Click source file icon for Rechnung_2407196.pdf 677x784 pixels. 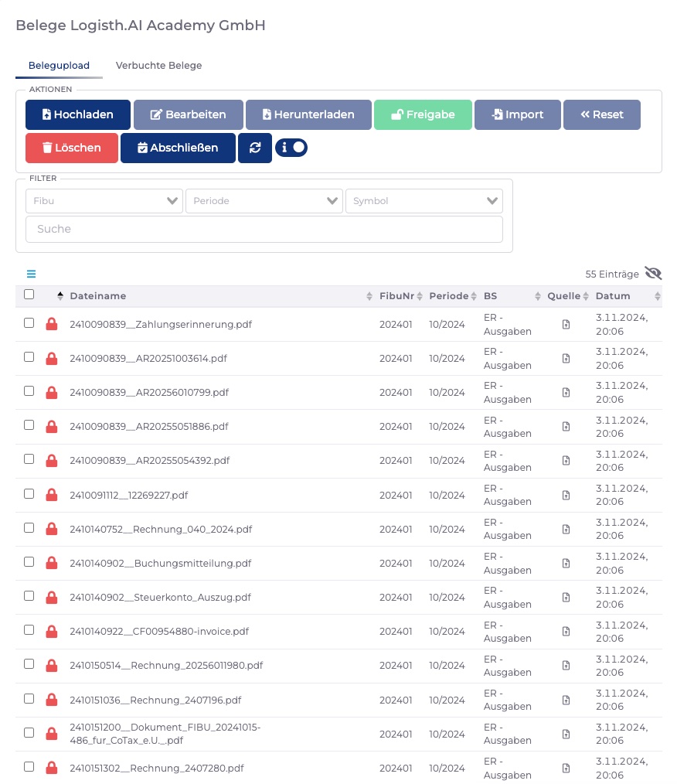[566, 700]
